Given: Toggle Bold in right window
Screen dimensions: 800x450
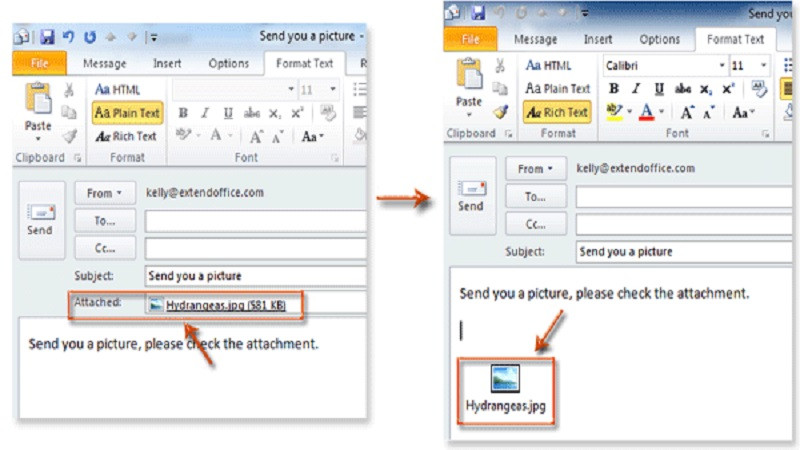Looking at the screenshot, I should (614, 89).
